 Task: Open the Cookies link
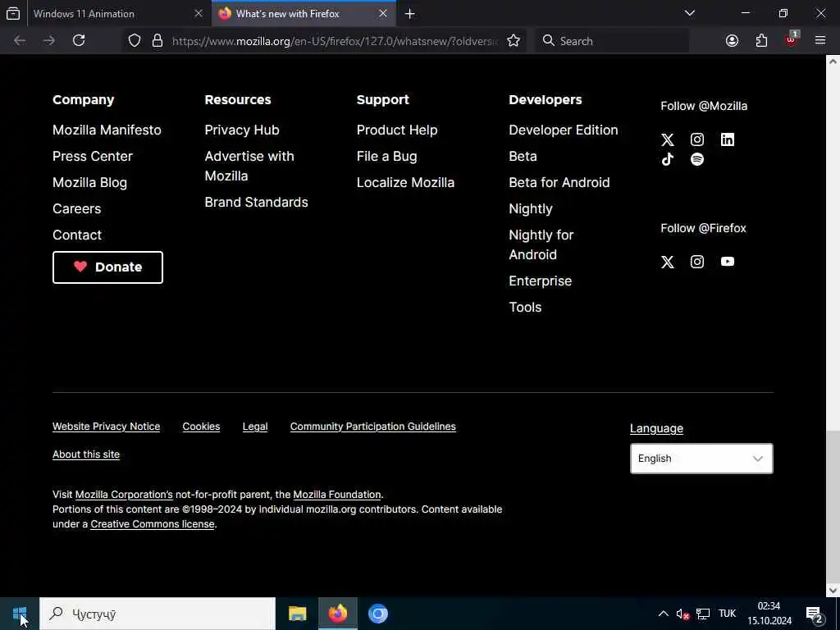201,427
